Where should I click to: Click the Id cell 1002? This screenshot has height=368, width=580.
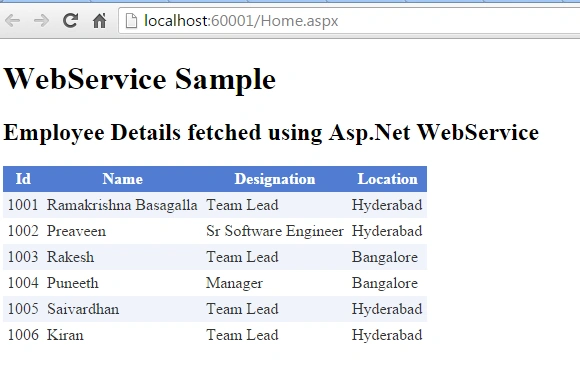pyautogui.click(x=23, y=231)
